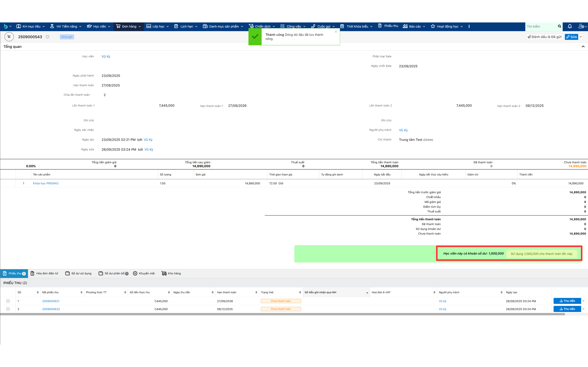Open receipt link 2509000621

[51, 301]
